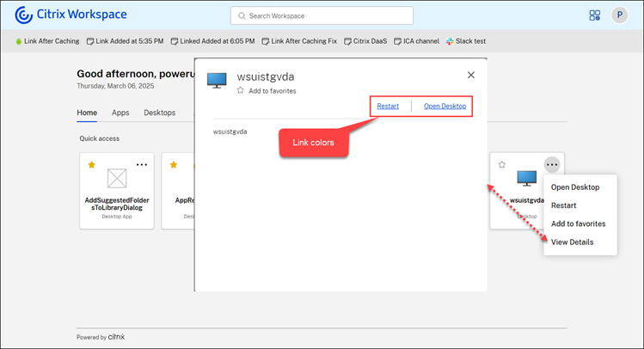Toggle the favorite star on AppRe tile

click(174, 165)
